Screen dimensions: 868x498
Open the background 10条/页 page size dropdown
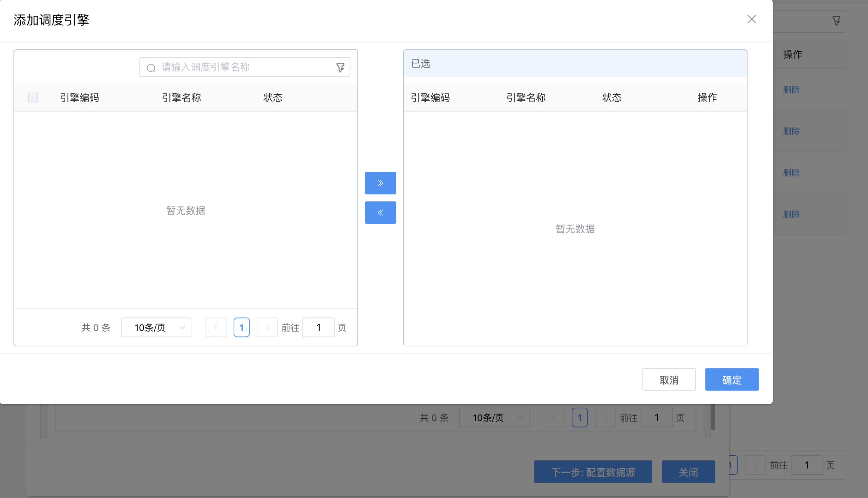click(x=494, y=417)
